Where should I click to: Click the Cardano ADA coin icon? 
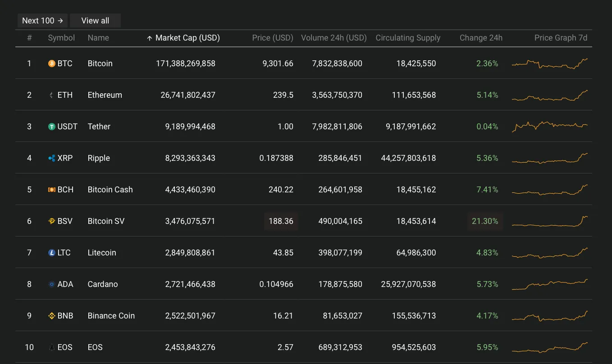coord(52,284)
